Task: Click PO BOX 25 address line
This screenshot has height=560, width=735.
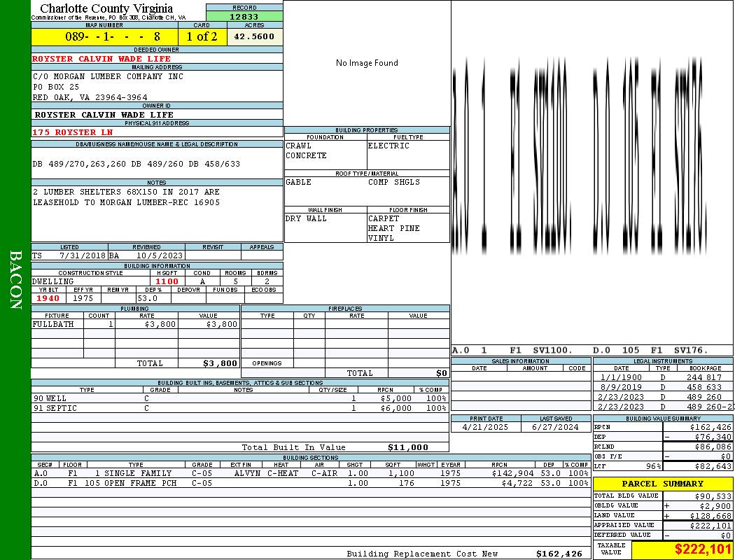Action: (x=56, y=87)
